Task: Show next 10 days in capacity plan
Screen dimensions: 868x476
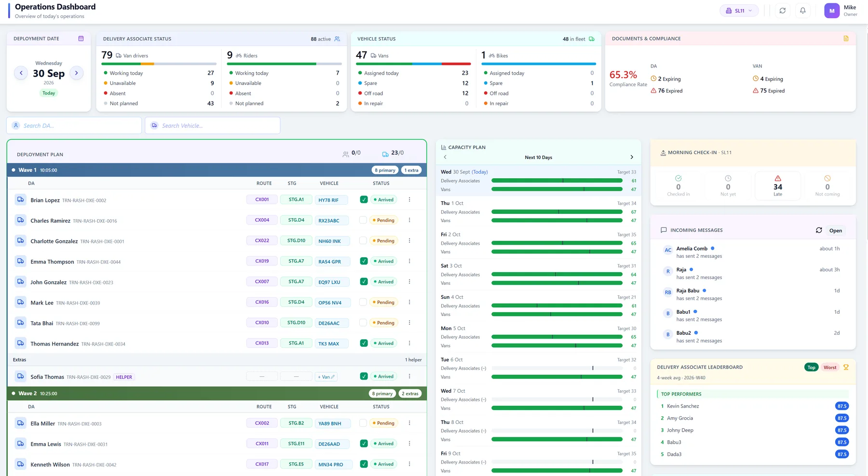Action: pyautogui.click(x=632, y=157)
